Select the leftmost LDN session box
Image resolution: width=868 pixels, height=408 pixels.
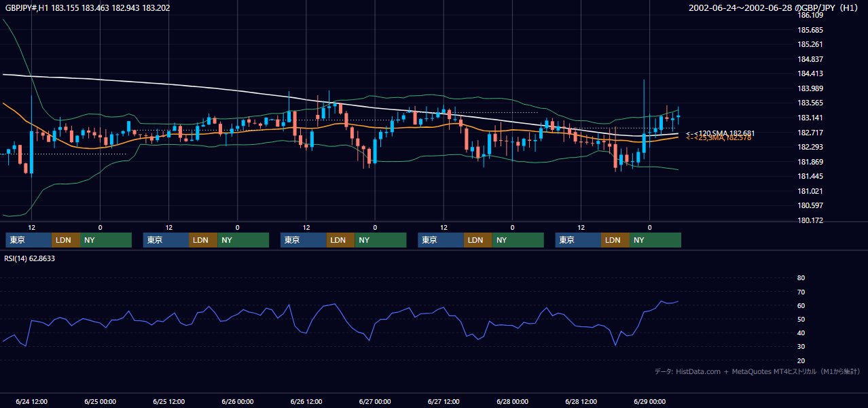[65, 240]
